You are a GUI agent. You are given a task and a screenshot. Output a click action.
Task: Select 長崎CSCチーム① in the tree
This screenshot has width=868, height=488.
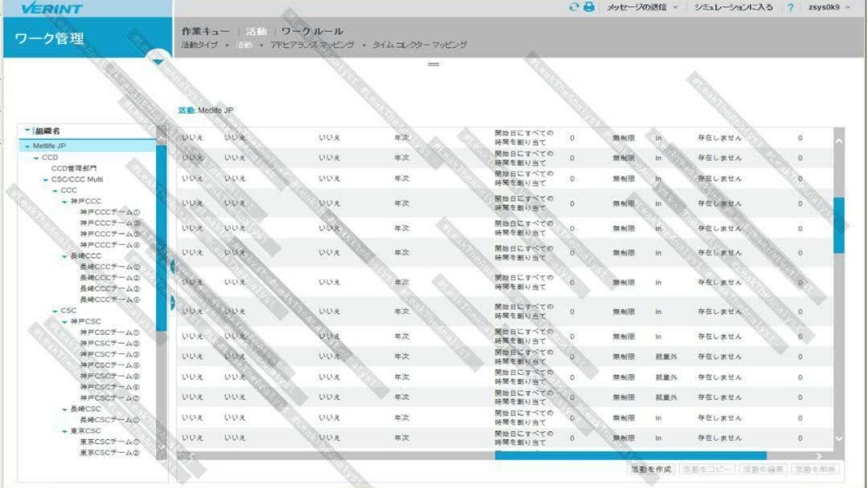(x=110, y=420)
